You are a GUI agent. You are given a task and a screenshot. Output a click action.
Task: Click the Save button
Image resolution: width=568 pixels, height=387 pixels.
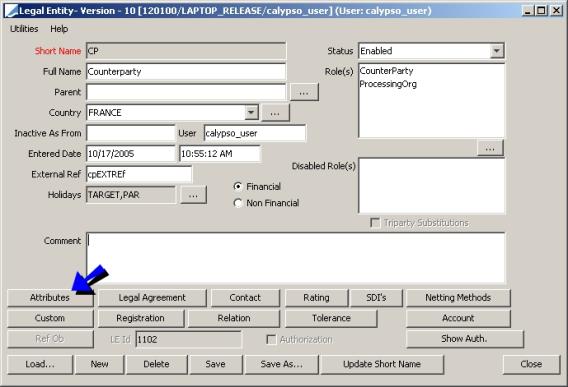(x=216, y=364)
